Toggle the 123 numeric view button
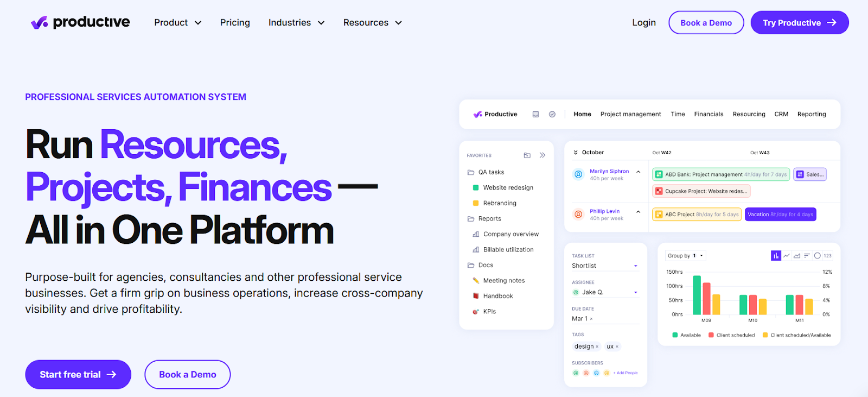The width and height of the screenshot is (868, 397). (827, 256)
